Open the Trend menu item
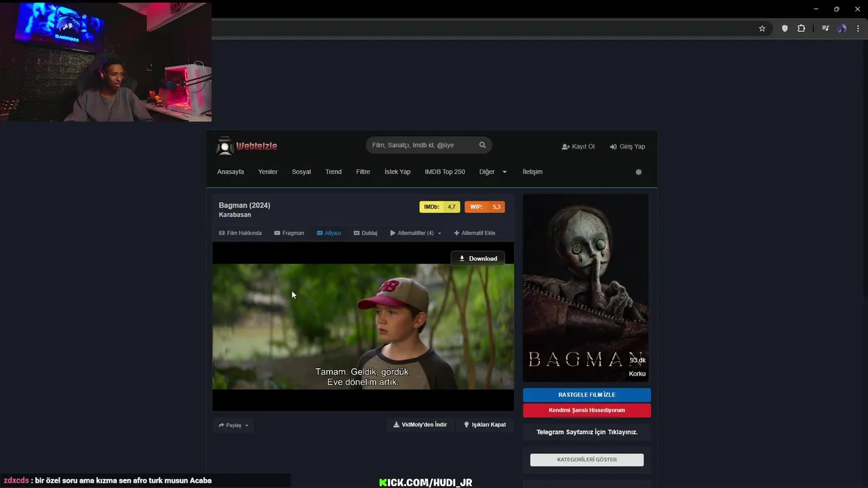The image size is (868, 488). (x=334, y=171)
